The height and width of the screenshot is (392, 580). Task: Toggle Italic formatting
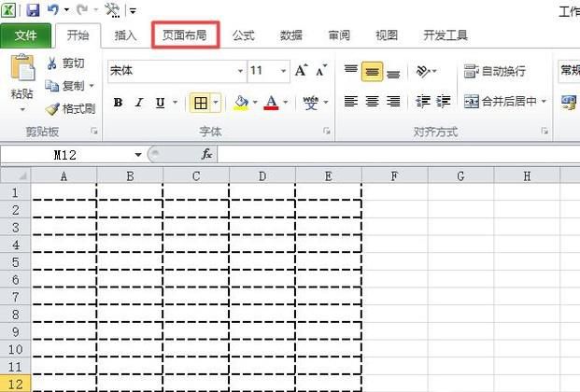click(139, 102)
